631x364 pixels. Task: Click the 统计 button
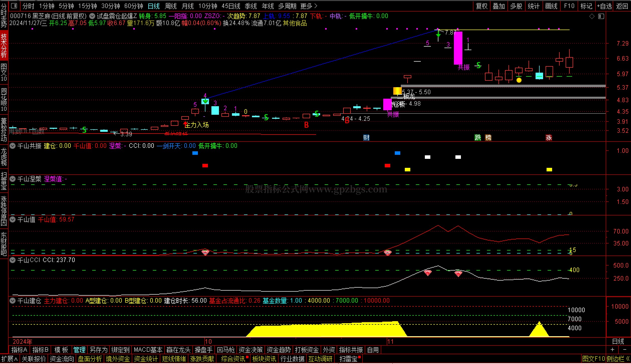534,6
